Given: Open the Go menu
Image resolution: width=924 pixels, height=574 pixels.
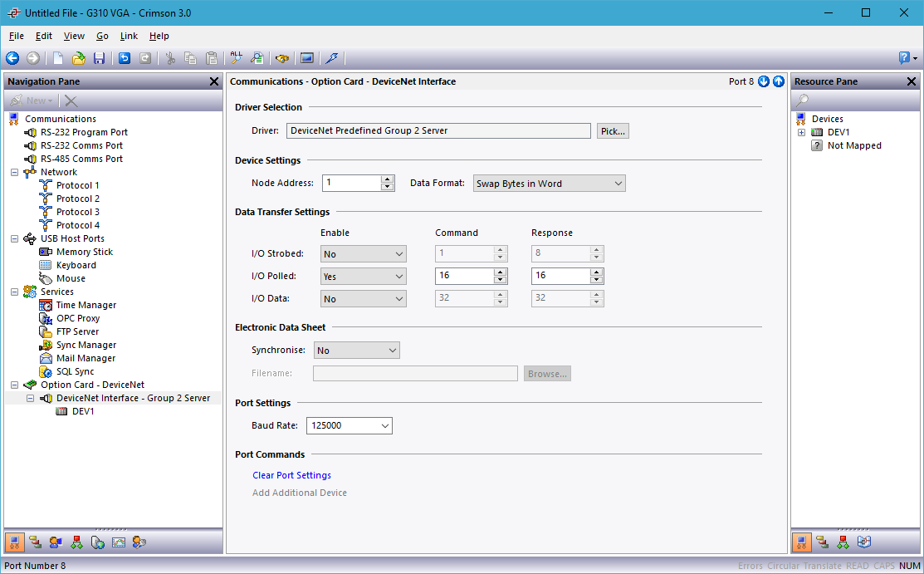Looking at the screenshot, I should point(103,36).
